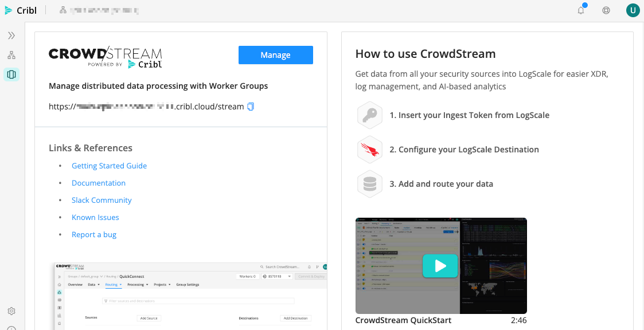Image resolution: width=644 pixels, height=330 pixels.
Task: Click the help gear icon in top bar
Action: (606, 10)
